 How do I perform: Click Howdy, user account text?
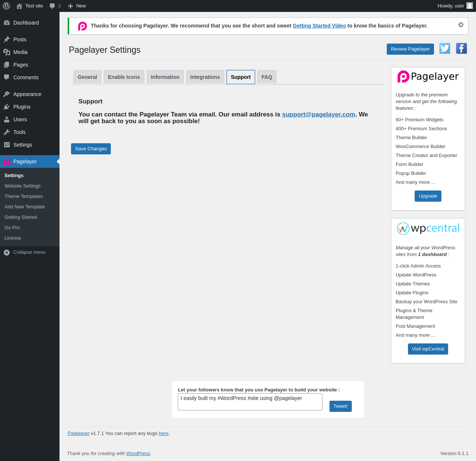point(451,6)
